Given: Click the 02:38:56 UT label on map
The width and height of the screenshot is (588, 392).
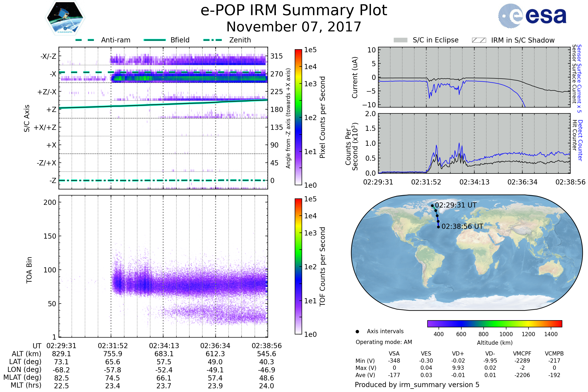Looking at the screenshot, I should tap(462, 226).
